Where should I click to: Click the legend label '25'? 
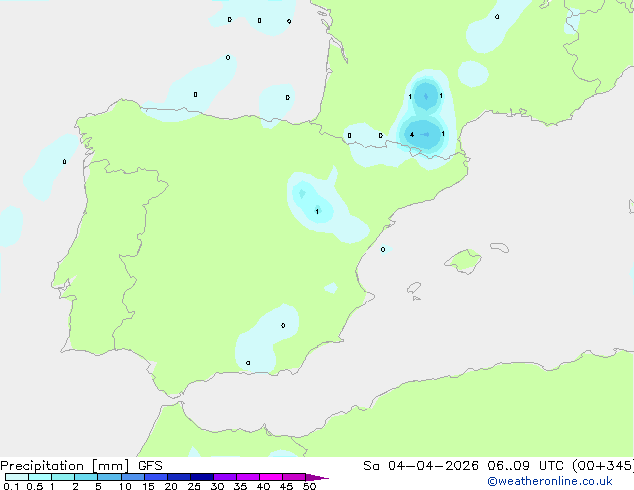tap(194, 486)
